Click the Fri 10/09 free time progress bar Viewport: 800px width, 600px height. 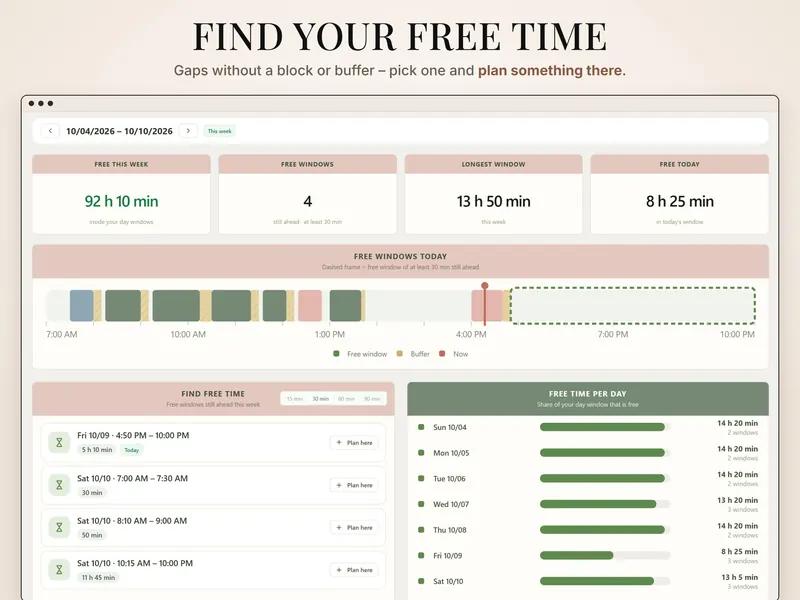[605, 555]
